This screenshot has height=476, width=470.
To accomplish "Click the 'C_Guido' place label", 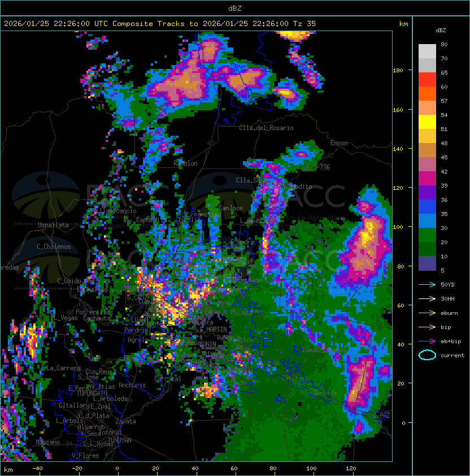I will click(69, 281).
